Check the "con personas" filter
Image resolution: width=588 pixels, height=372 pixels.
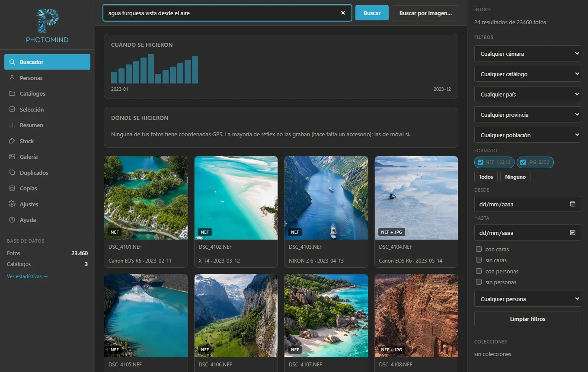click(x=479, y=271)
